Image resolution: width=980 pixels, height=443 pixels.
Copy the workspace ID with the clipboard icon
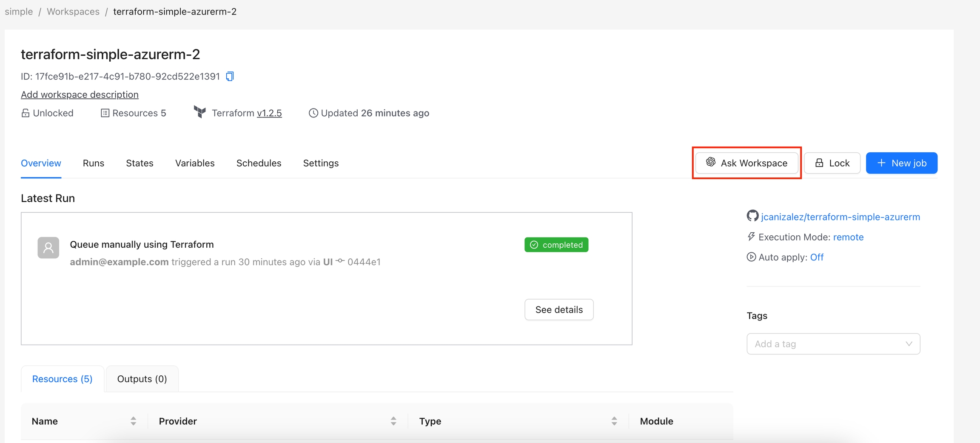230,76
